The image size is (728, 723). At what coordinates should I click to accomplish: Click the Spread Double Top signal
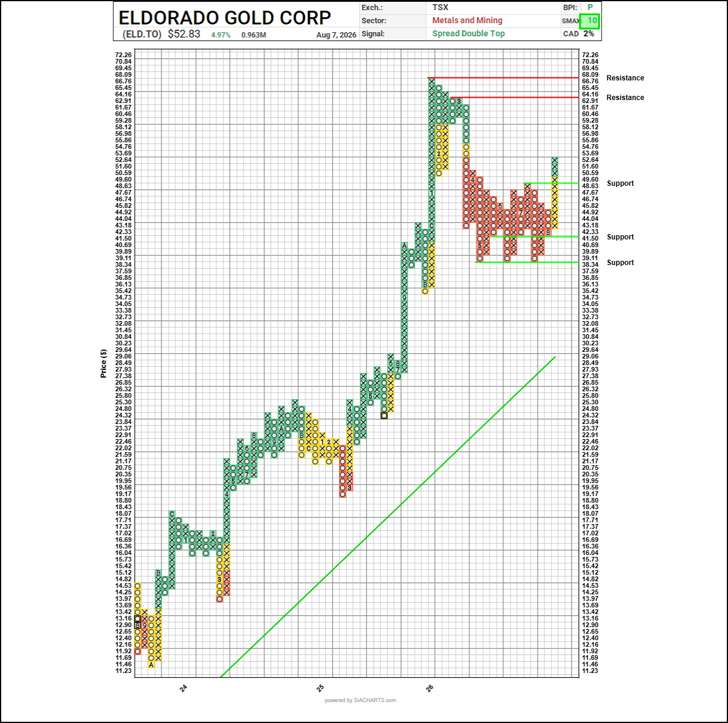point(468,33)
